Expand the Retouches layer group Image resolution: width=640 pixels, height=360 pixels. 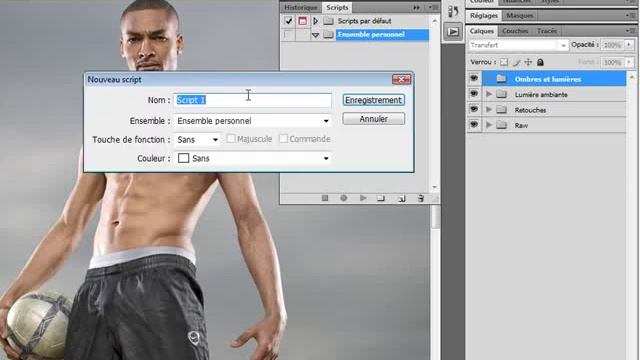pyautogui.click(x=489, y=110)
